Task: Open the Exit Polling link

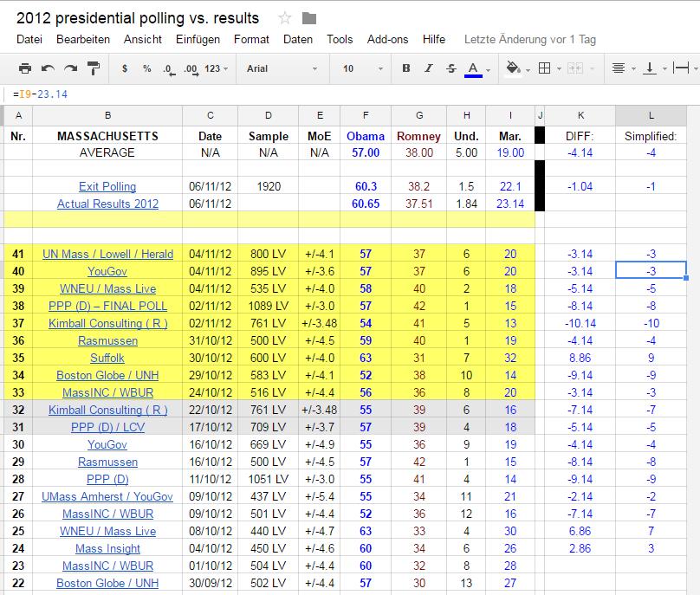Action: pos(107,186)
